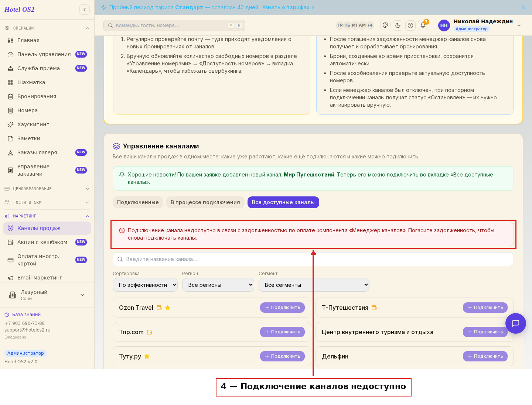This screenshot has height=405, width=532.
Task: Toggle dark mode moon icon
Action: (x=398, y=25)
